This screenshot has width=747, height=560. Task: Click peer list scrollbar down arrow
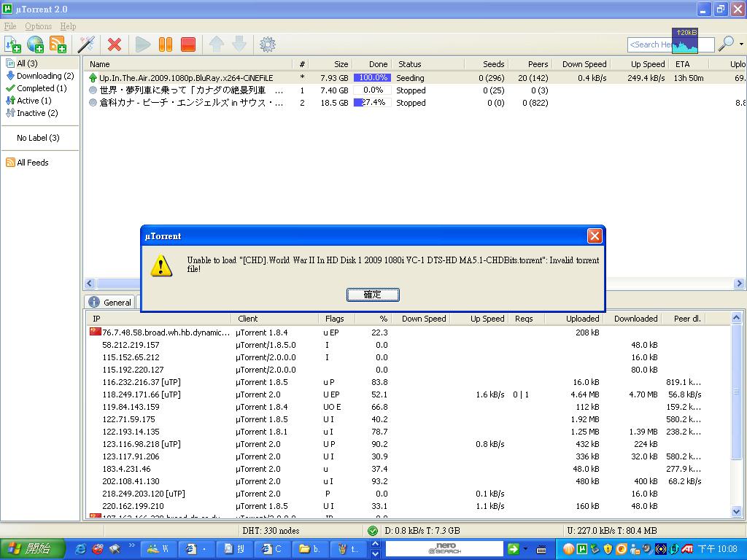[737, 513]
